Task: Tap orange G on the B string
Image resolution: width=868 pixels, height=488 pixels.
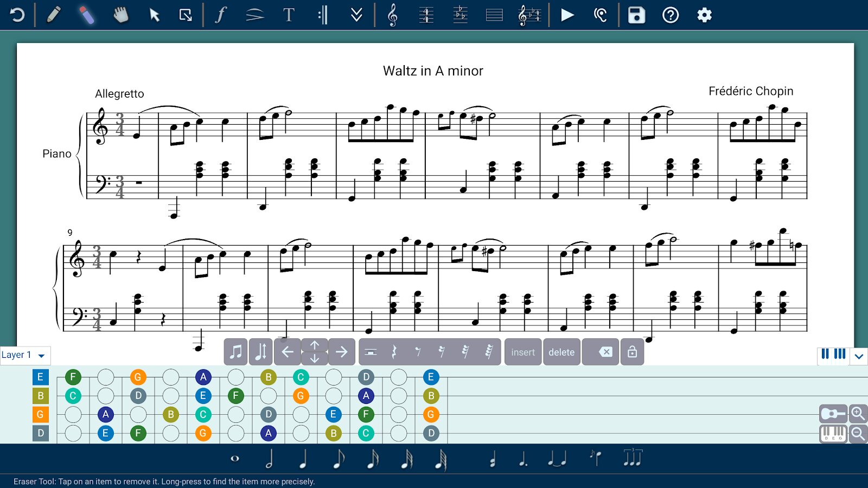Action: point(301,396)
